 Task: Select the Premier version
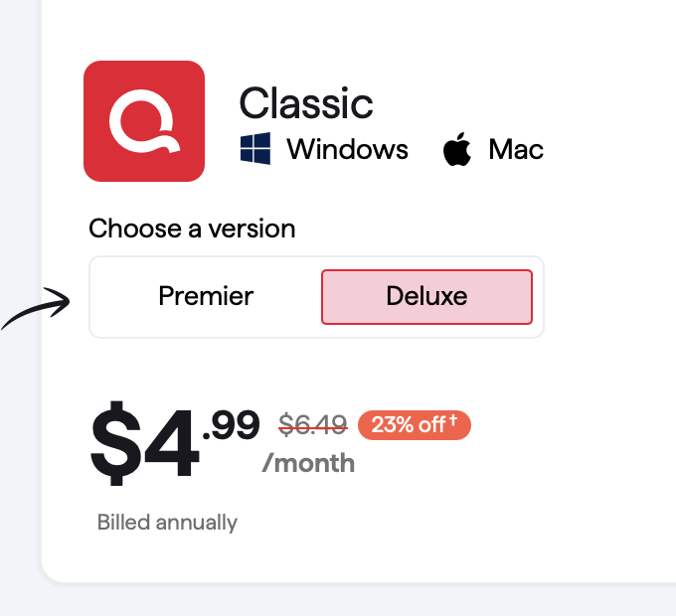coord(206,296)
